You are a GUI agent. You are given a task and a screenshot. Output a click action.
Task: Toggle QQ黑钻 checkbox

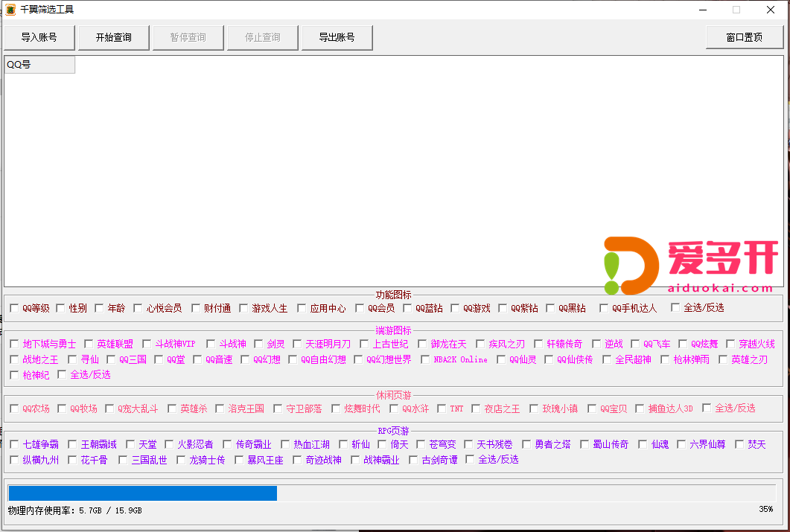coord(551,308)
